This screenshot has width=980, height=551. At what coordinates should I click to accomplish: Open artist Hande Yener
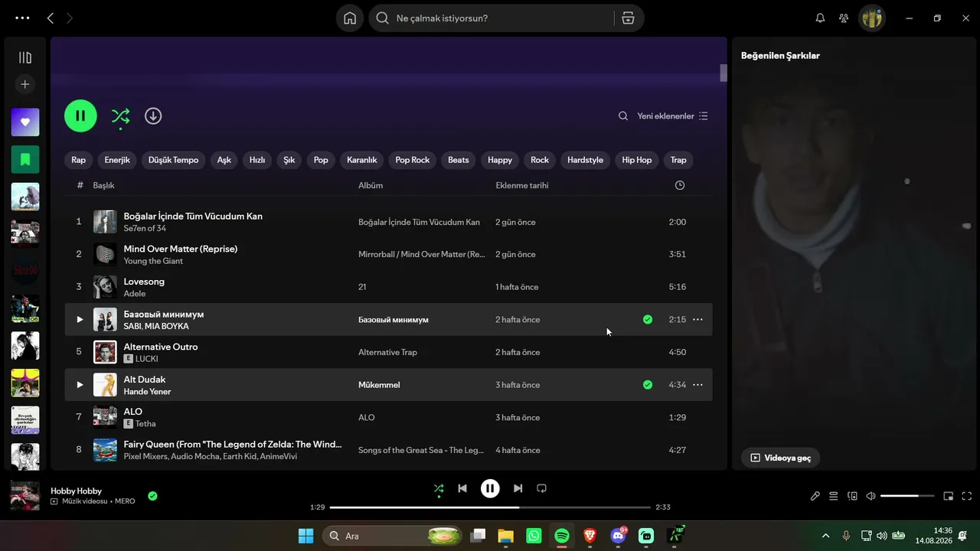147,392
